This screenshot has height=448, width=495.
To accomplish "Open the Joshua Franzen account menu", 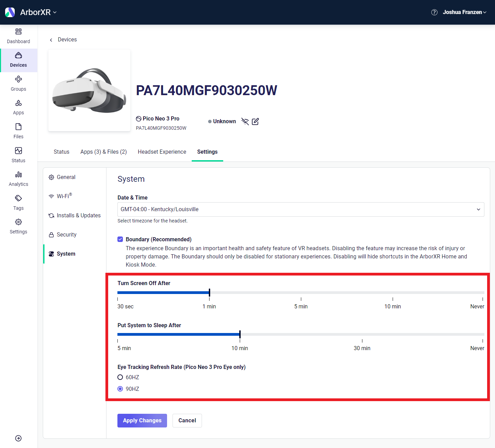I will coord(465,12).
